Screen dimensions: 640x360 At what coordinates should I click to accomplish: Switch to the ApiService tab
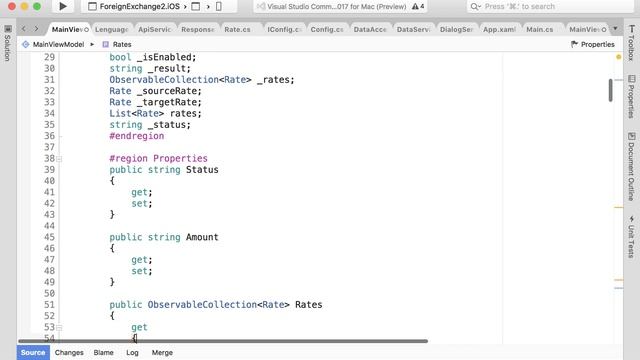(154, 29)
